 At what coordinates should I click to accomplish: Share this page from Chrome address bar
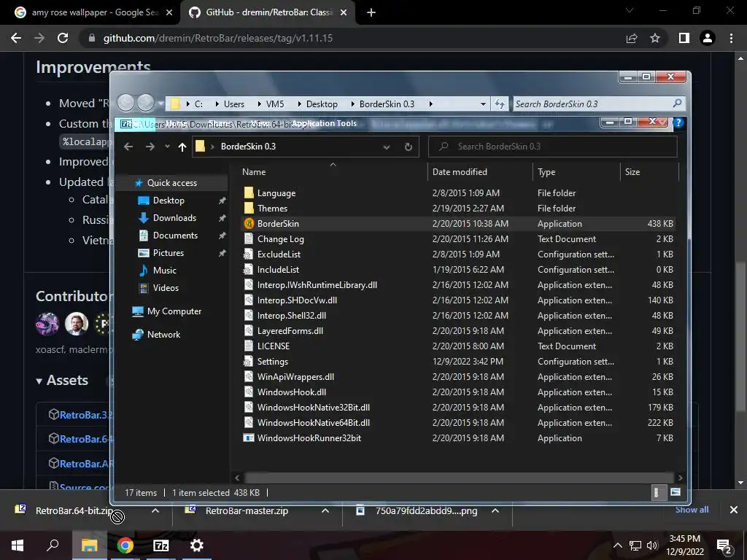coord(632,38)
